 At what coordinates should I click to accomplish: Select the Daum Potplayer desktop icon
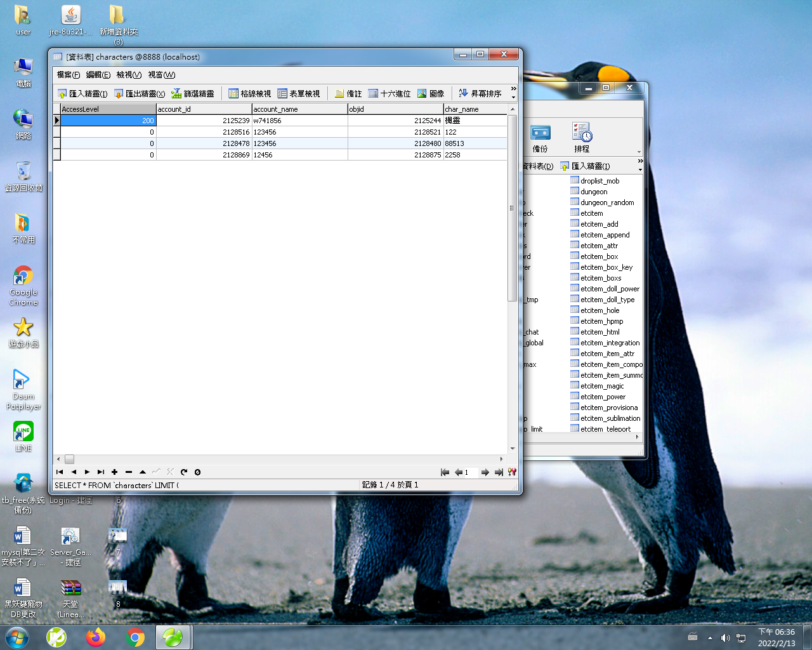23,389
